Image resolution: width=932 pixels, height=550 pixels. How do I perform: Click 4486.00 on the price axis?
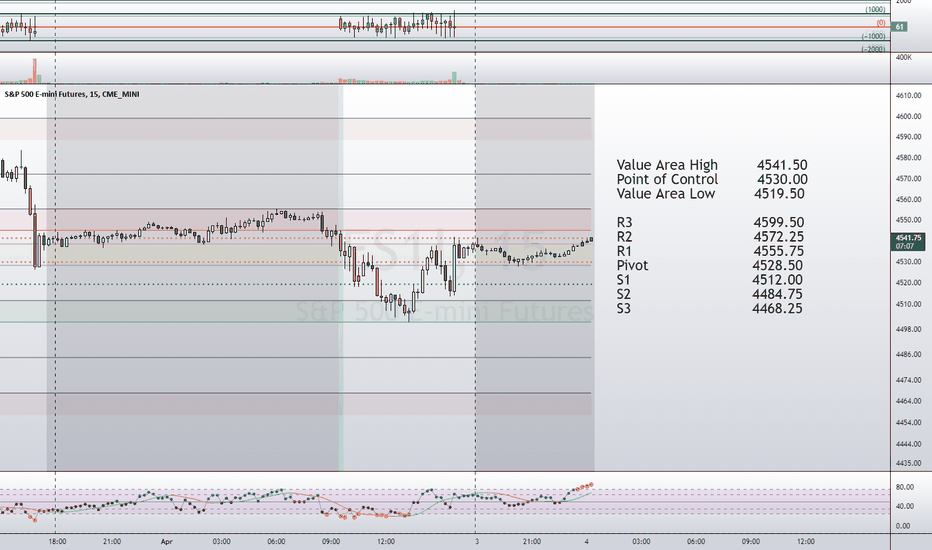pos(908,354)
